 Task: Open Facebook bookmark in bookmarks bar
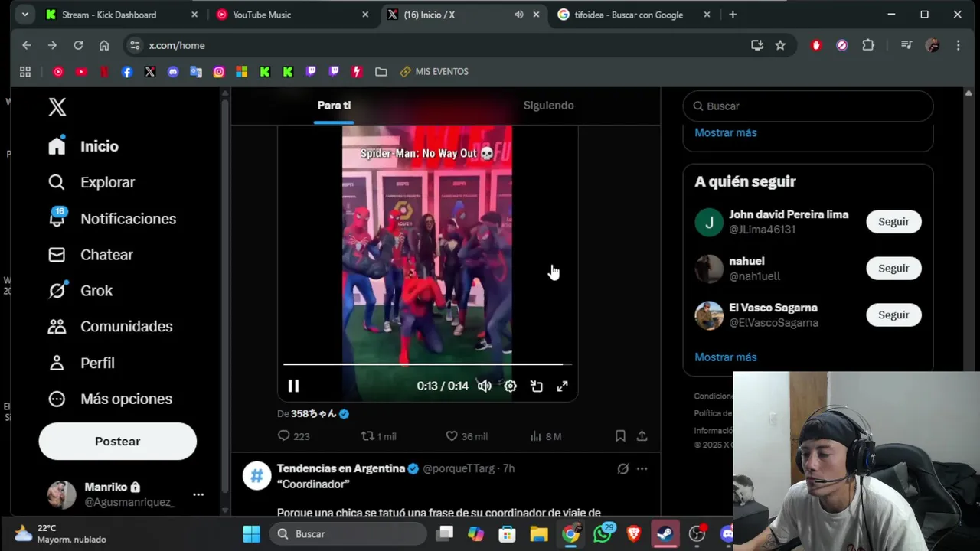point(127,72)
